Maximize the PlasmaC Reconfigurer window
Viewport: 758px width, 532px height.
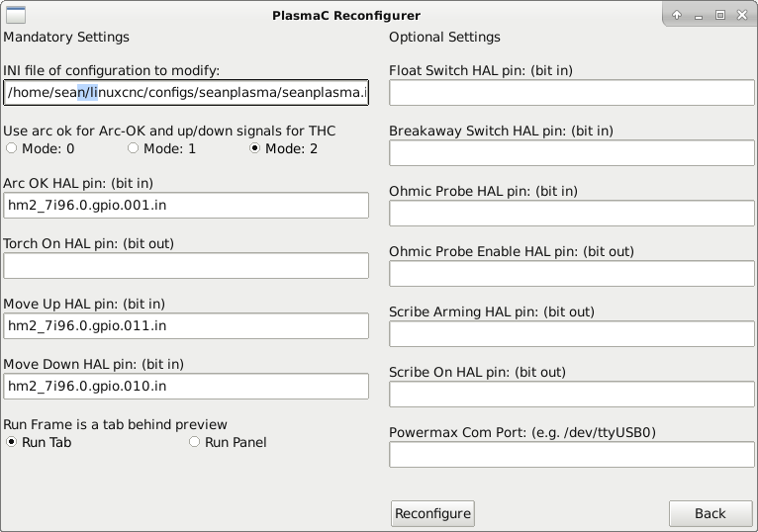pyautogui.click(x=719, y=15)
